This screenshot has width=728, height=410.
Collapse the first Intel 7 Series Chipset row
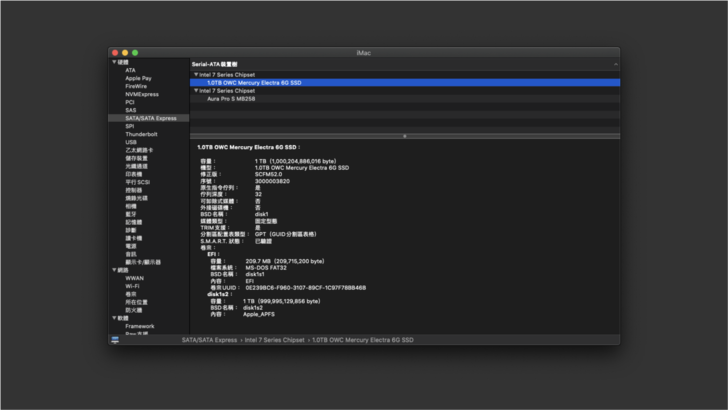195,75
